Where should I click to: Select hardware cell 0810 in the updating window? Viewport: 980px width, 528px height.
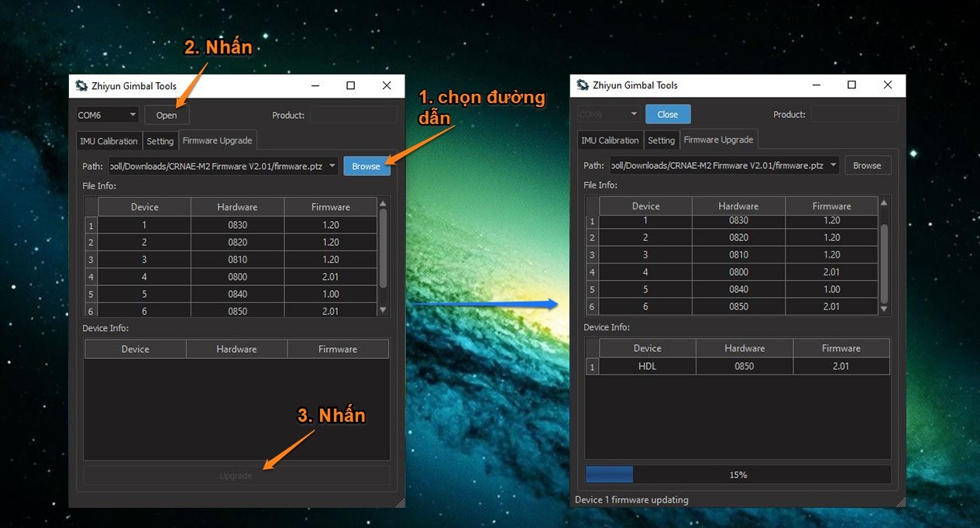pyautogui.click(x=738, y=254)
